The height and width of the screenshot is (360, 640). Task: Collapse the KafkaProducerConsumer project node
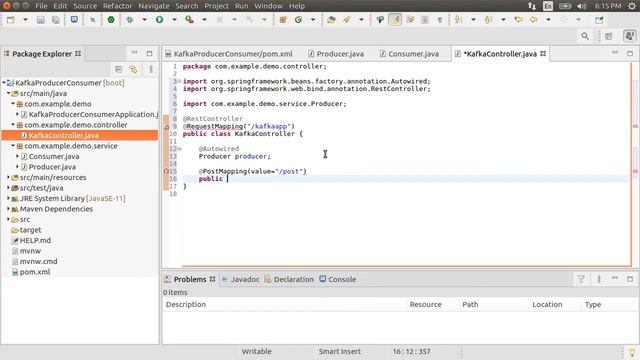(4, 83)
